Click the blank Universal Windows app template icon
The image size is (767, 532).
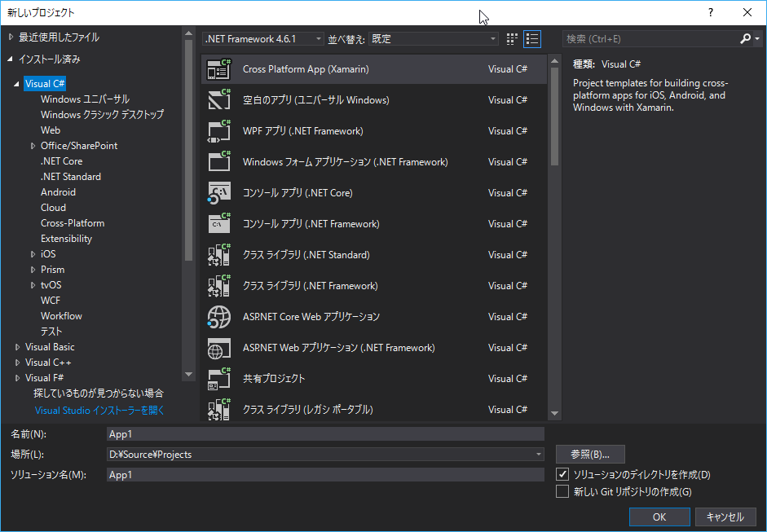[x=218, y=100]
